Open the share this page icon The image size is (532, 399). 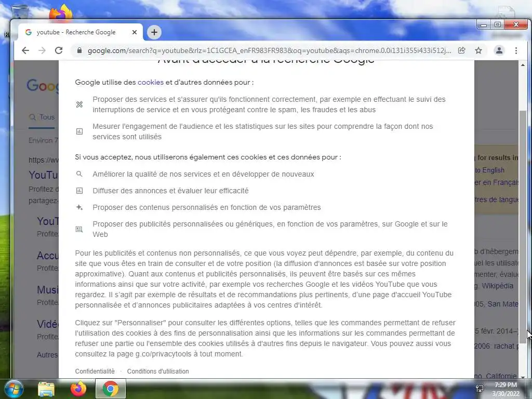[461, 50]
